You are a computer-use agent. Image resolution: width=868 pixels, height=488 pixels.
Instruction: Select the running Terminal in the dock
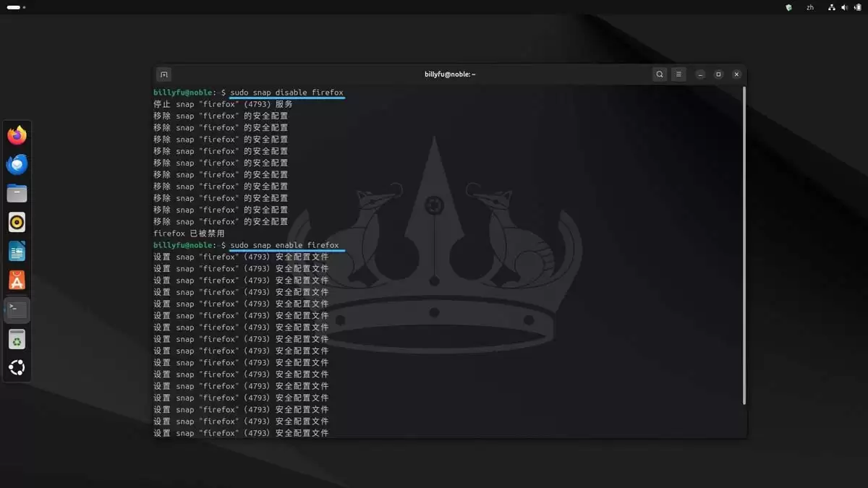(x=16, y=309)
